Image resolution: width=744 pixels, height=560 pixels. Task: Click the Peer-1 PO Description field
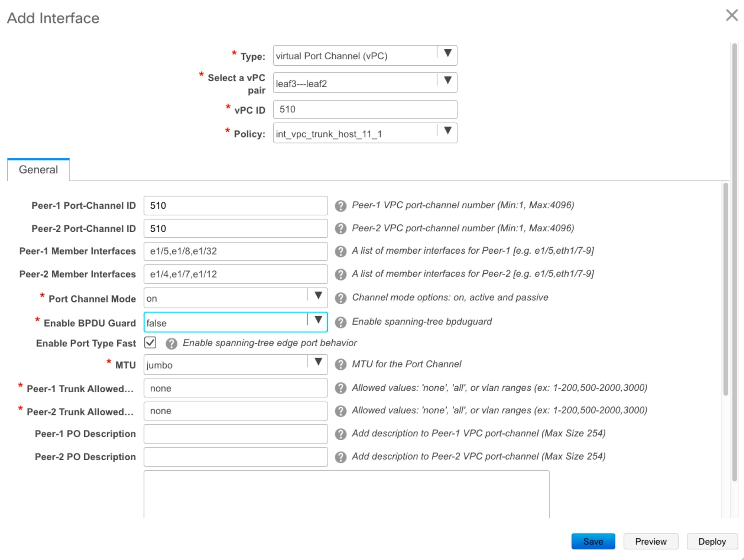click(x=235, y=434)
